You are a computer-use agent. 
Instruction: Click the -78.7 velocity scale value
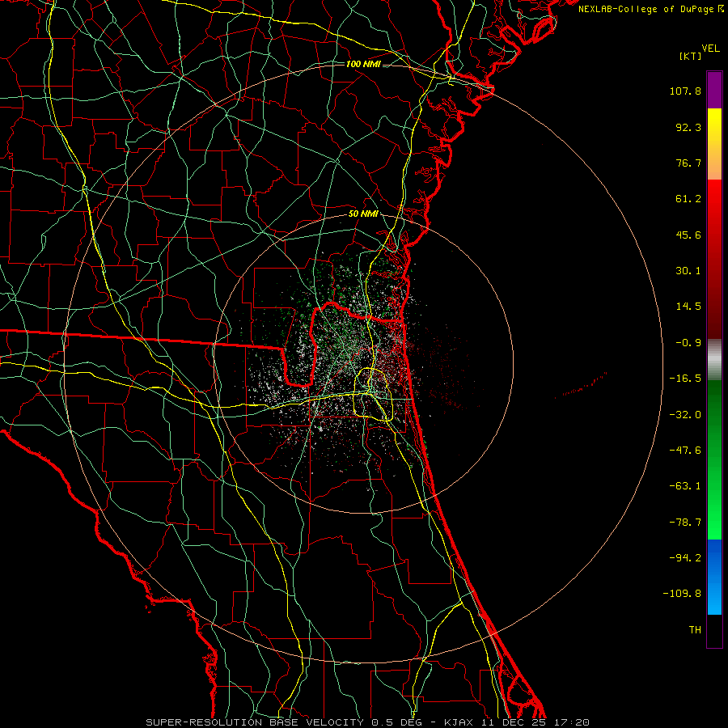tap(685, 523)
